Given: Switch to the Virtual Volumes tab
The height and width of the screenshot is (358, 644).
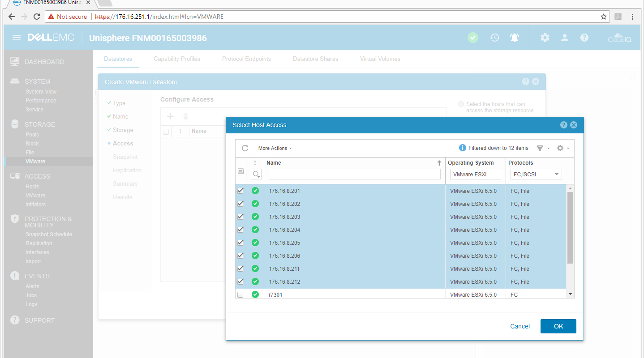Looking at the screenshot, I should (380, 59).
